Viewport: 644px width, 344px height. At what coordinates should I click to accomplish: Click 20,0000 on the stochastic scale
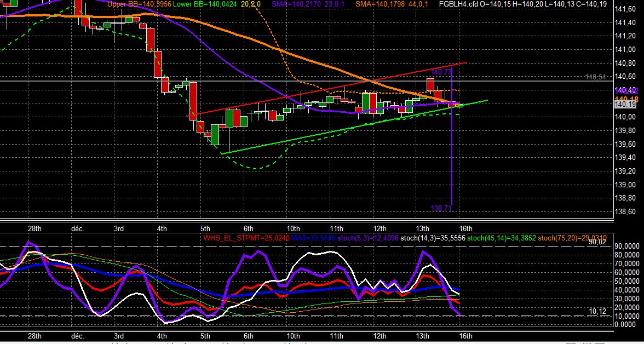(628, 307)
